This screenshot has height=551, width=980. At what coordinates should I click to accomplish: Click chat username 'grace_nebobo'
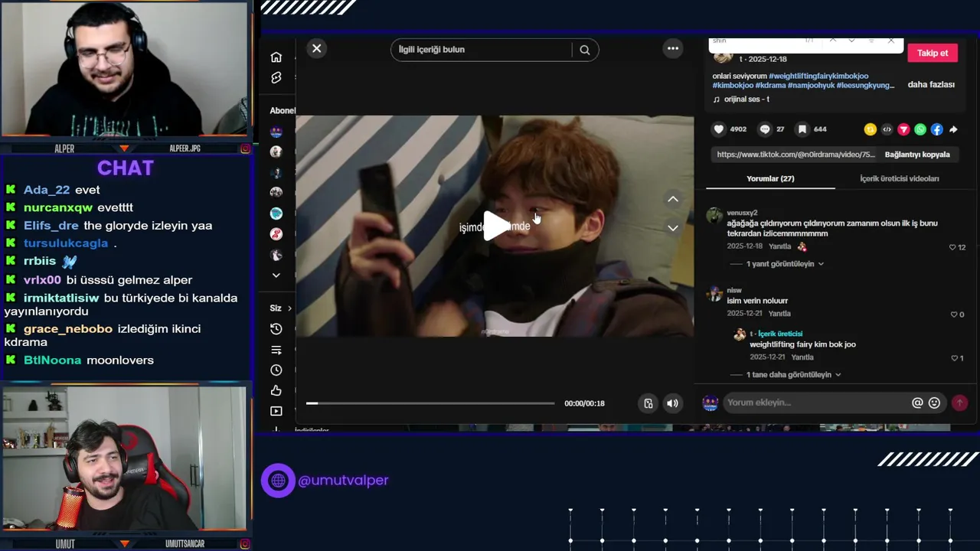point(68,329)
